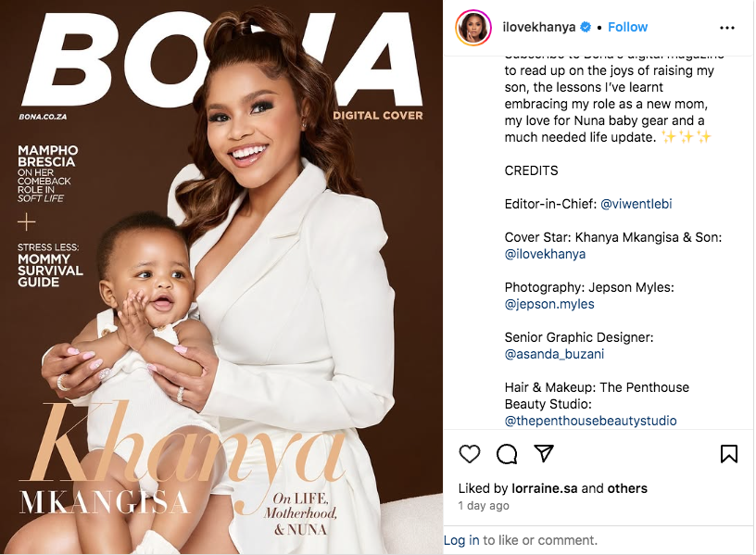Click the 1 day ago timestamp
This screenshot has height=555, width=756.
(x=484, y=506)
